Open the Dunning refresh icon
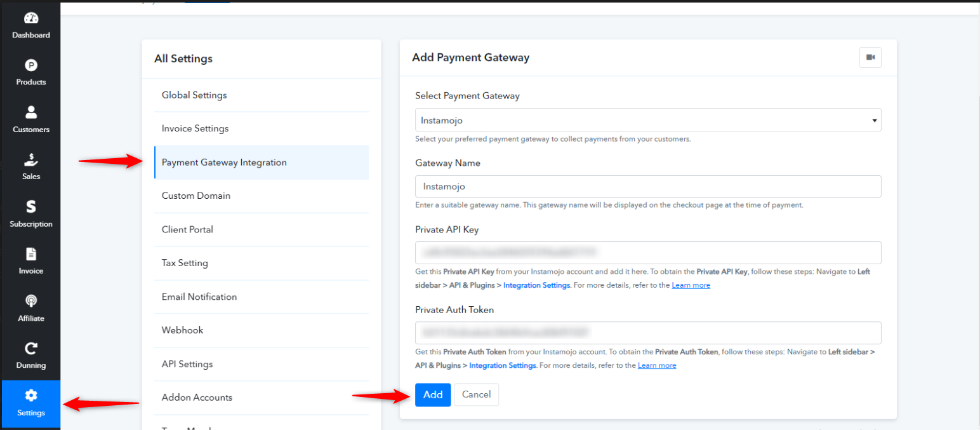 pos(31,348)
